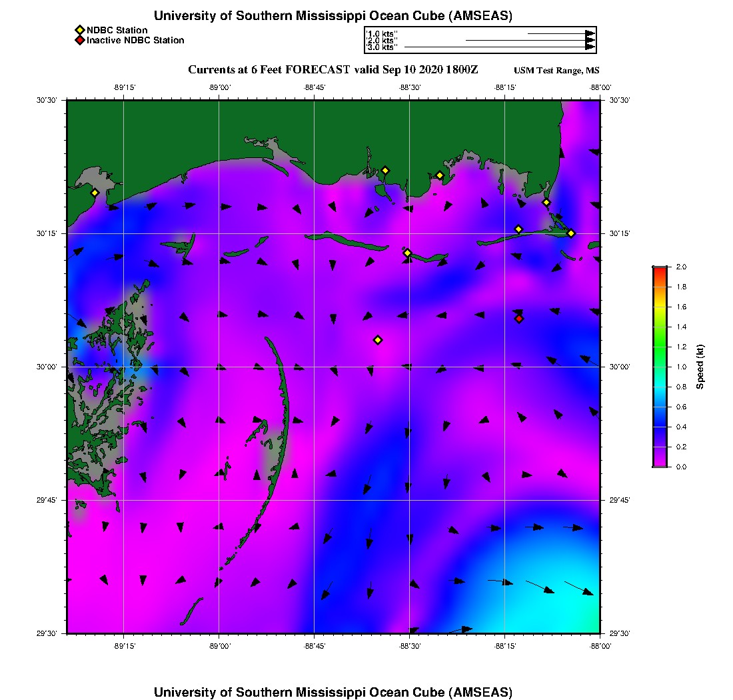This screenshot has height=700, width=733.
Task: Click the red top of the speed color bar
Action: 660,270
